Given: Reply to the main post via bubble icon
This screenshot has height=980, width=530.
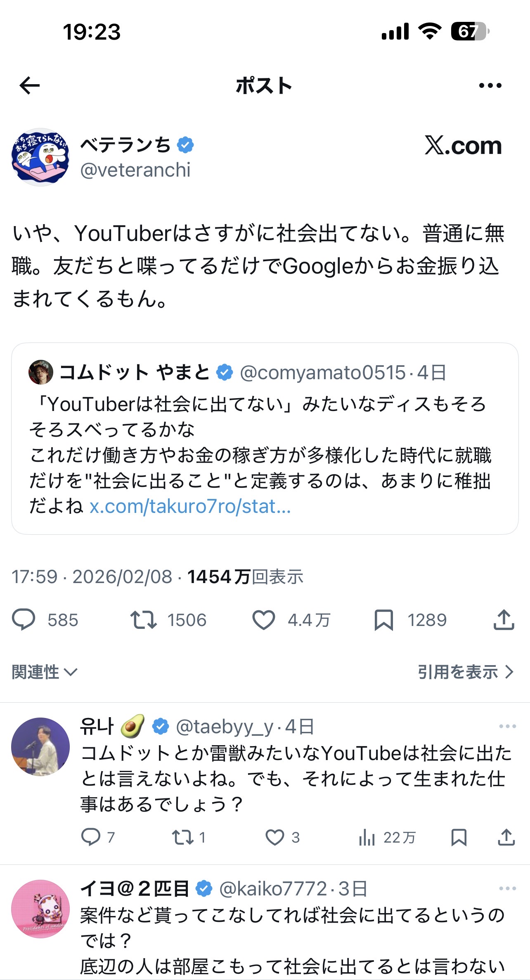Looking at the screenshot, I should click(x=24, y=620).
